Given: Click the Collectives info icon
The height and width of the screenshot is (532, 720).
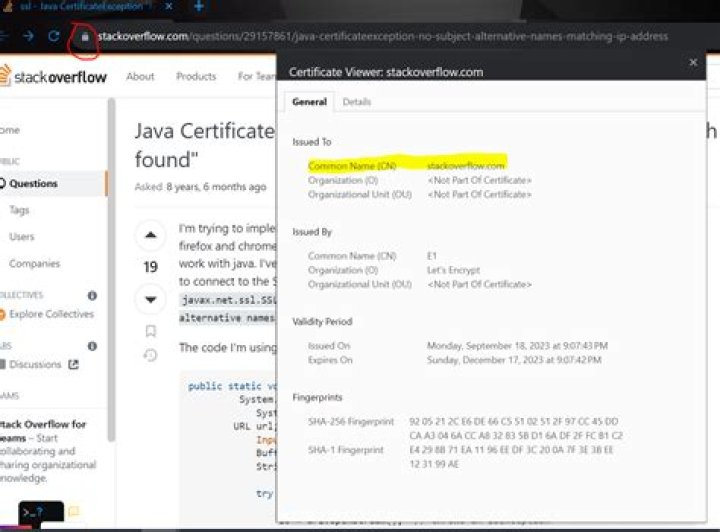Looking at the screenshot, I should tap(92, 295).
